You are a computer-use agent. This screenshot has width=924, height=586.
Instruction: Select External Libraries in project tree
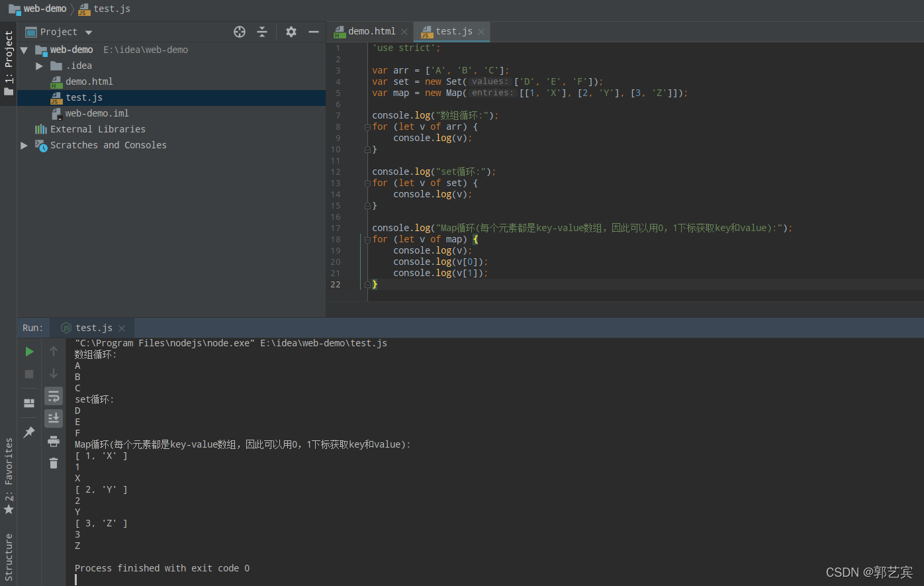click(x=98, y=129)
